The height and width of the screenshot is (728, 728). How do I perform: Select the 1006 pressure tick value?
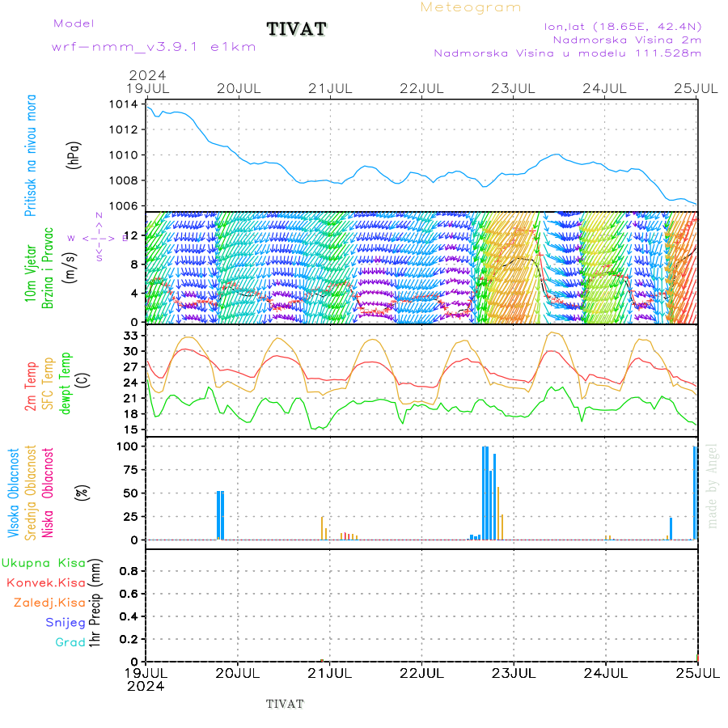coord(124,206)
